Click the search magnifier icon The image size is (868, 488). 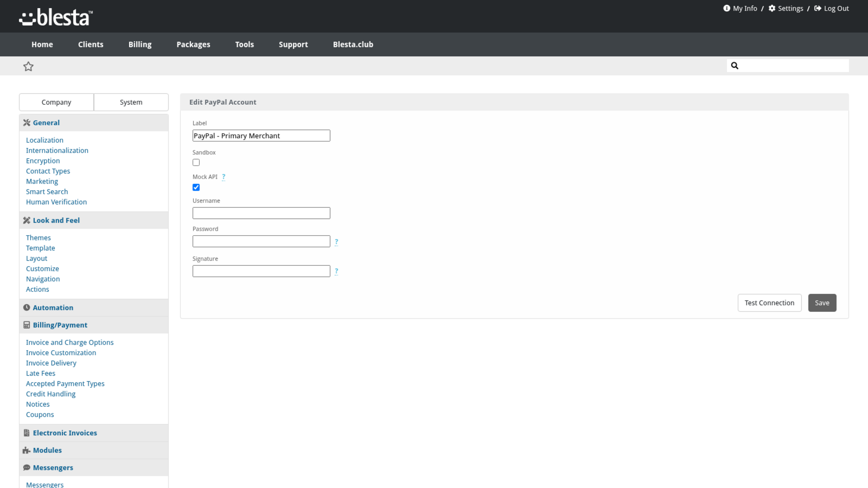(x=735, y=66)
